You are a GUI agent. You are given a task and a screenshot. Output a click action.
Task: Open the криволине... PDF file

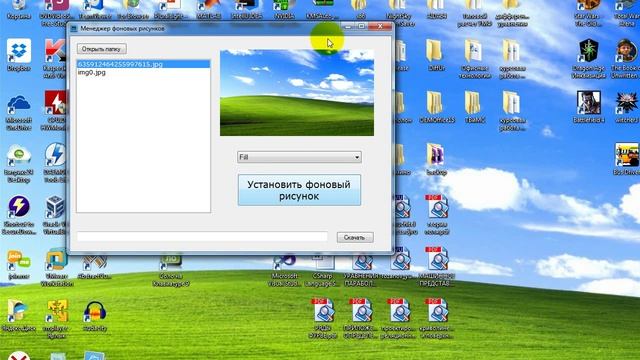(x=437, y=318)
